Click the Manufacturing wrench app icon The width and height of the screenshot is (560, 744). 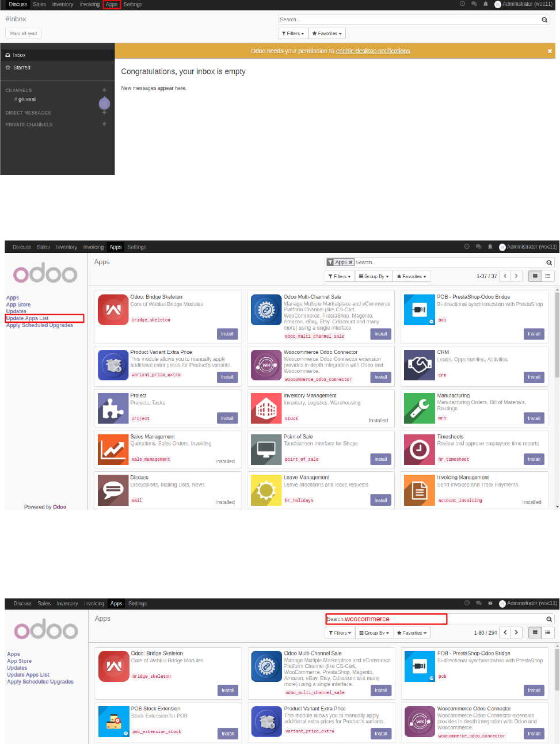coord(419,409)
